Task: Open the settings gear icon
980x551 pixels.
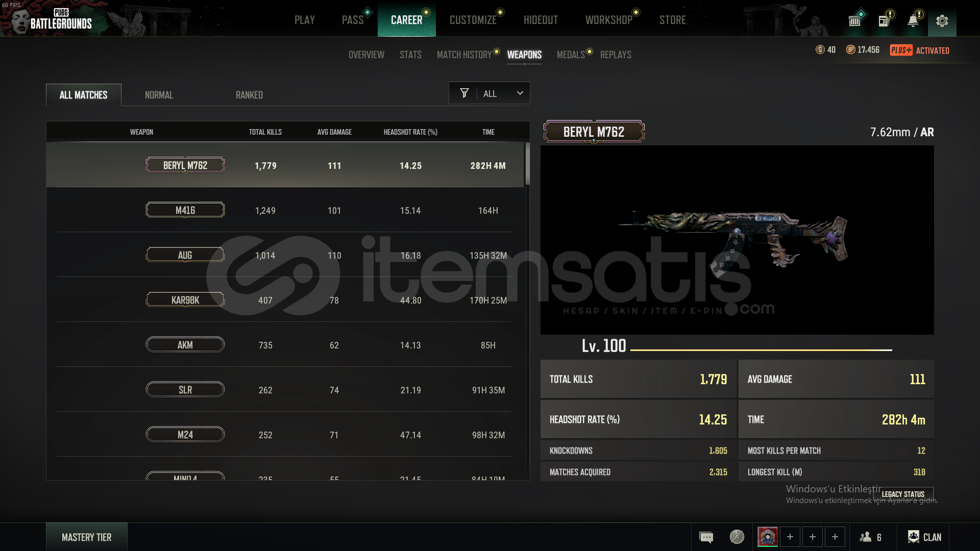Action: click(942, 20)
